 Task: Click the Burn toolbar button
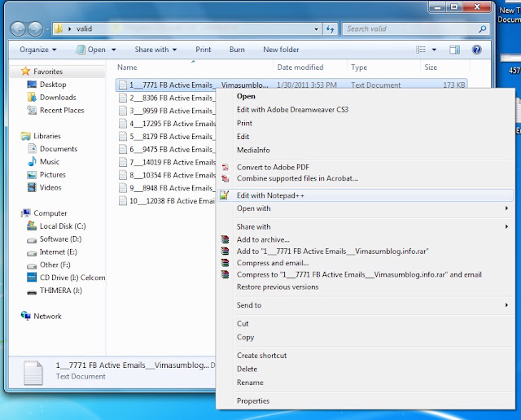237,50
